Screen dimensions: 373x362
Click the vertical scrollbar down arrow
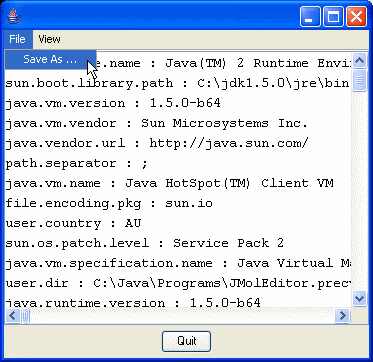359,298
